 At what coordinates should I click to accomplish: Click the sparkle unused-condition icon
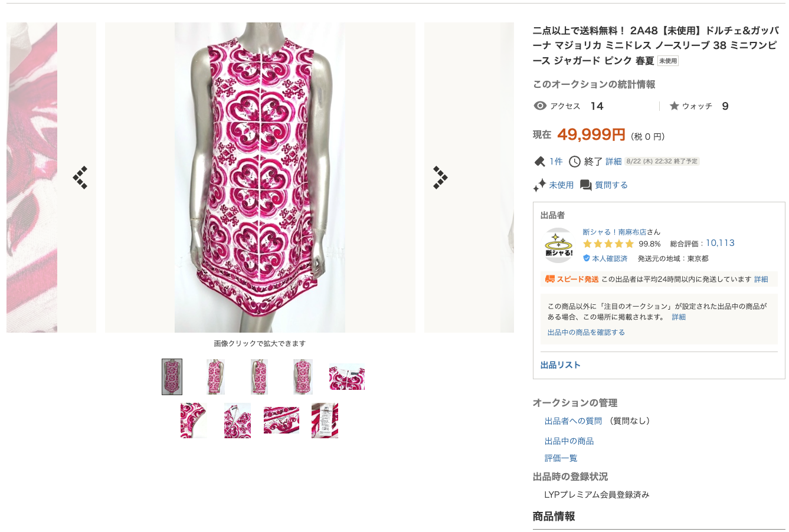pos(539,185)
